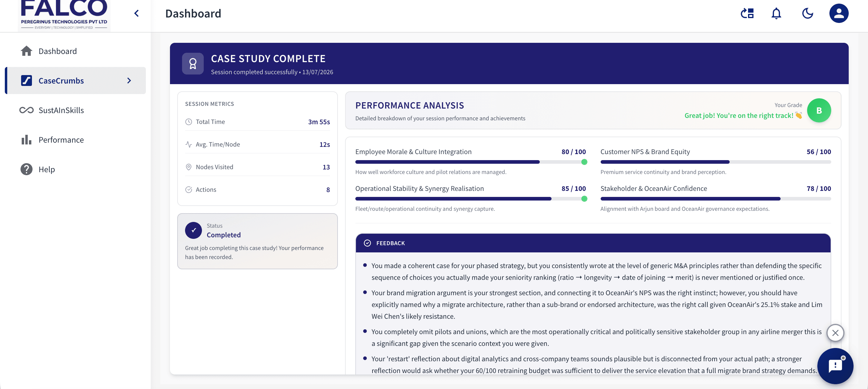
Task: Click the 'Completed' status text
Action: click(x=224, y=235)
